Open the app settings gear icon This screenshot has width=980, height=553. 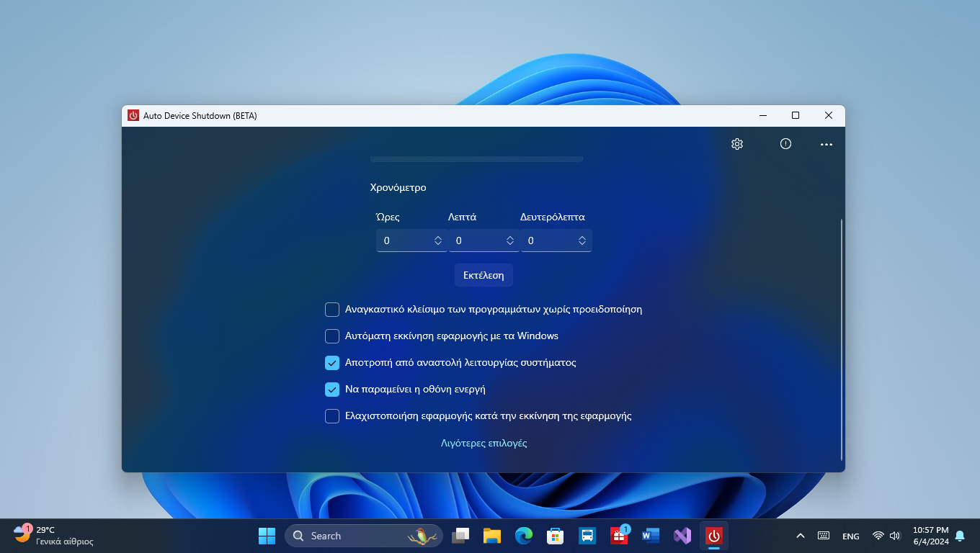click(x=736, y=144)
